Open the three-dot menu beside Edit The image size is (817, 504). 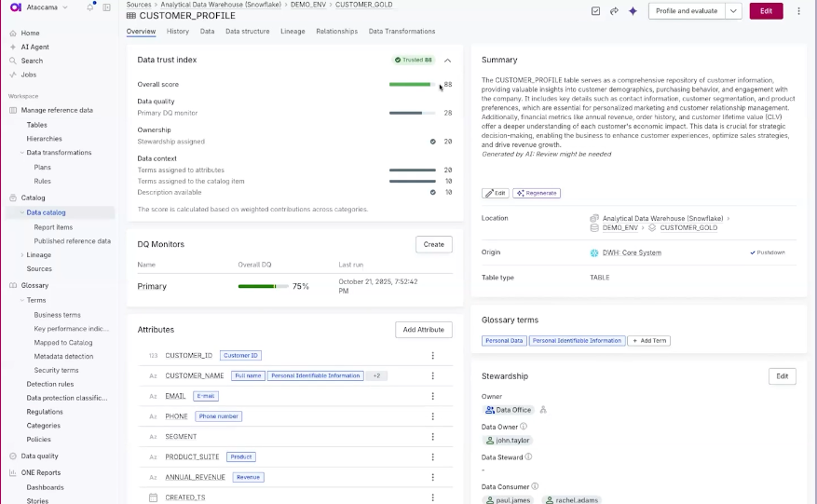[798, 11]
